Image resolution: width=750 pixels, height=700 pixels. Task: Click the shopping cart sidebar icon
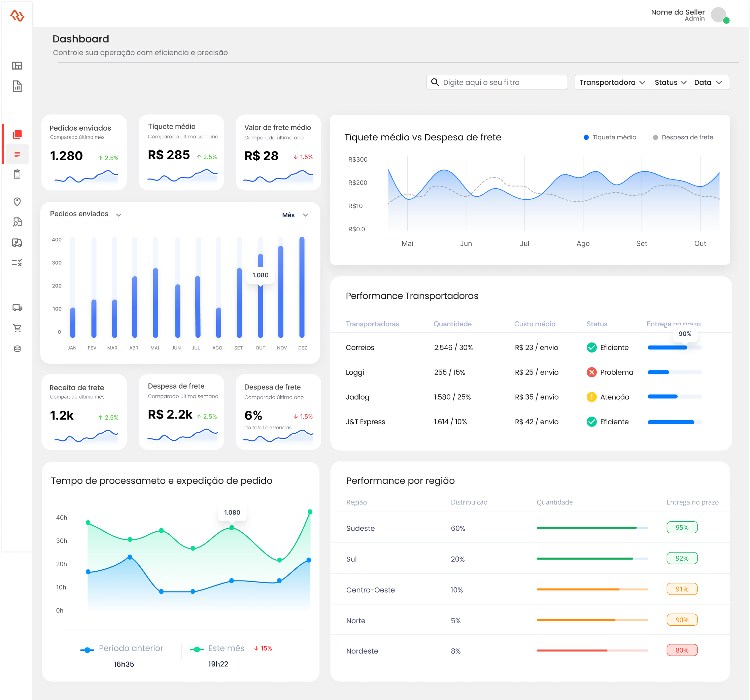pyautogui.click(x=18, y=328)
